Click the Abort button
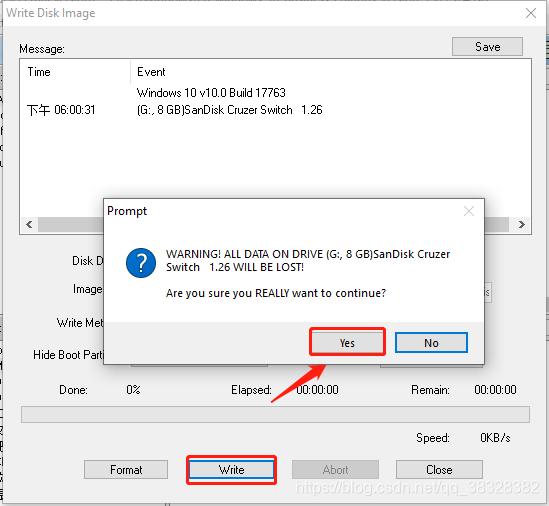The image size is (549, 506). [x=335, y=470]
